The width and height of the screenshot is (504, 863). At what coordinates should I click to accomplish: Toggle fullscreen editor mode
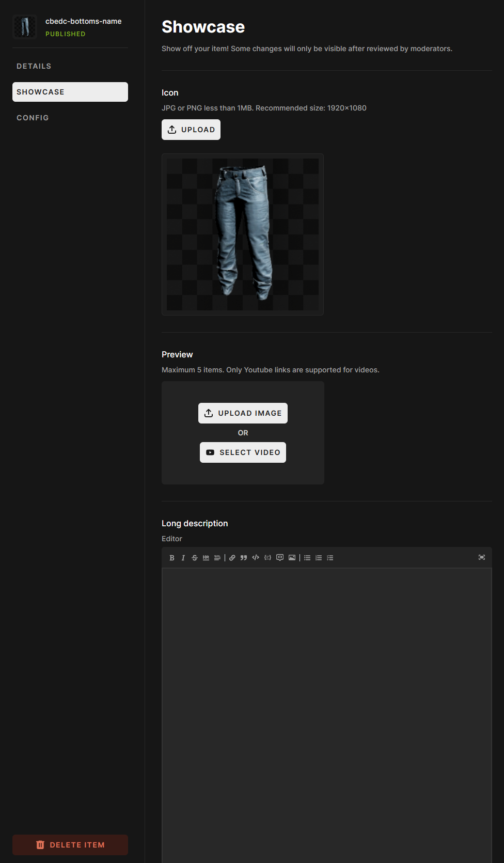point(482,557)
